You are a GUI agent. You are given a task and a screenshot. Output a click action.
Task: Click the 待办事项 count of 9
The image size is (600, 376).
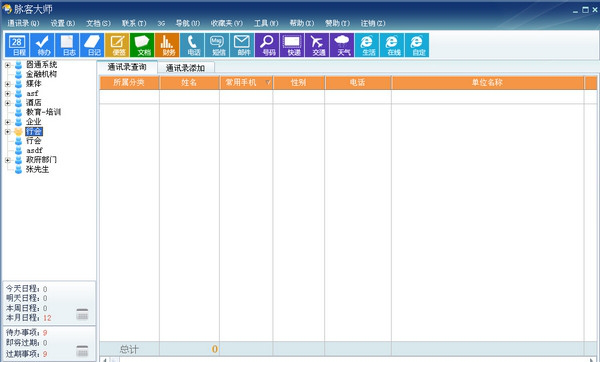click(45, 333)
